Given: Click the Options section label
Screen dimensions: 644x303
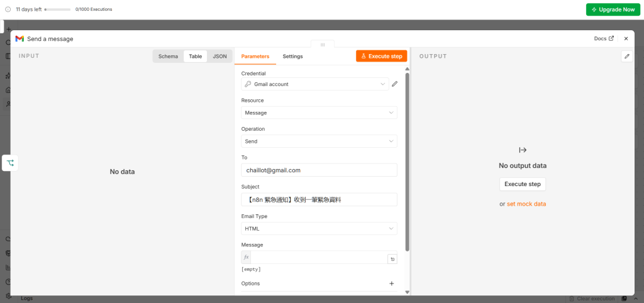Looking at the screenshot, I should coord(250,284).
